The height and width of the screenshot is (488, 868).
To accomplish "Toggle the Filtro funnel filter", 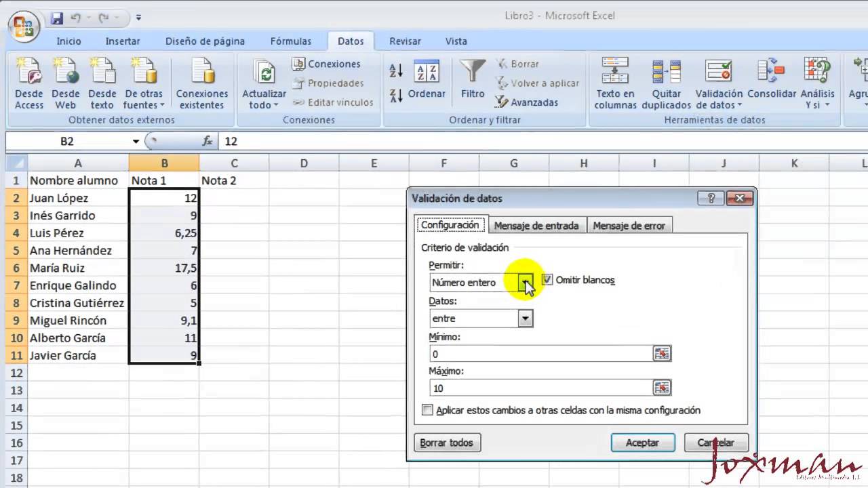I will click(473, 79).
